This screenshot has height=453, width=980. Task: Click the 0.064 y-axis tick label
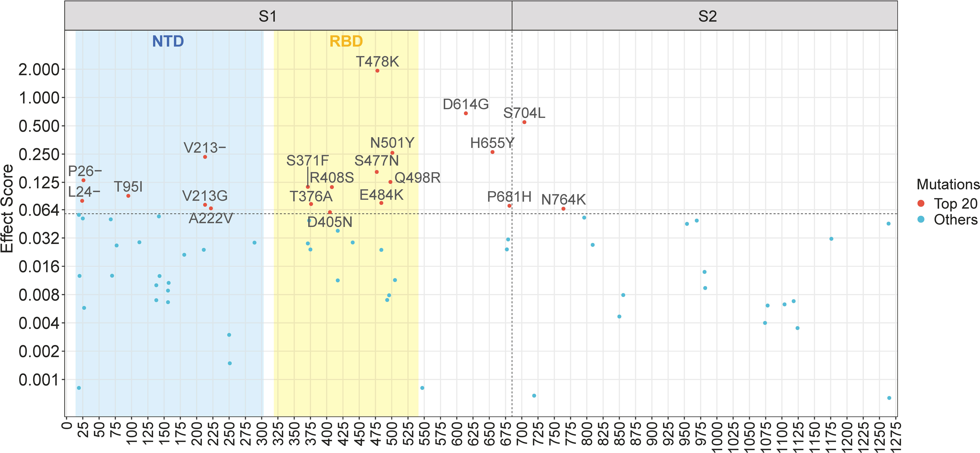pos(39,210)
